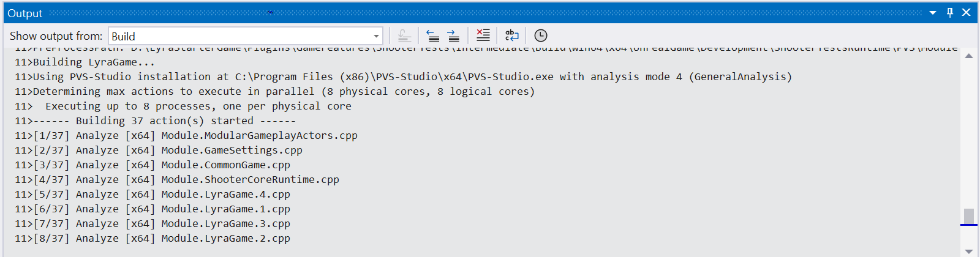Screen dimensions: 980x257
Task: Click the Find Message in Code icon
Action: click(404, 35)
